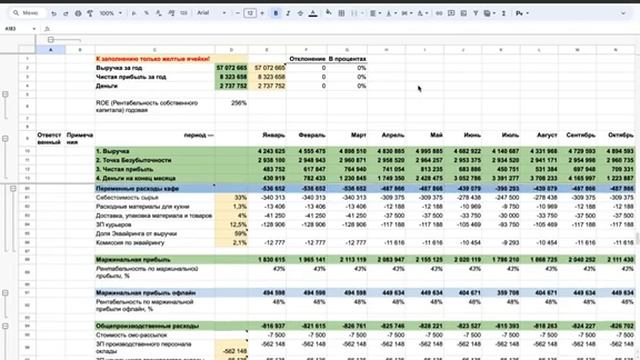Screen dimensions: 640x360
Task: Collapse the group beside Общепроизводственные расходы row
Action: point(5,326)
